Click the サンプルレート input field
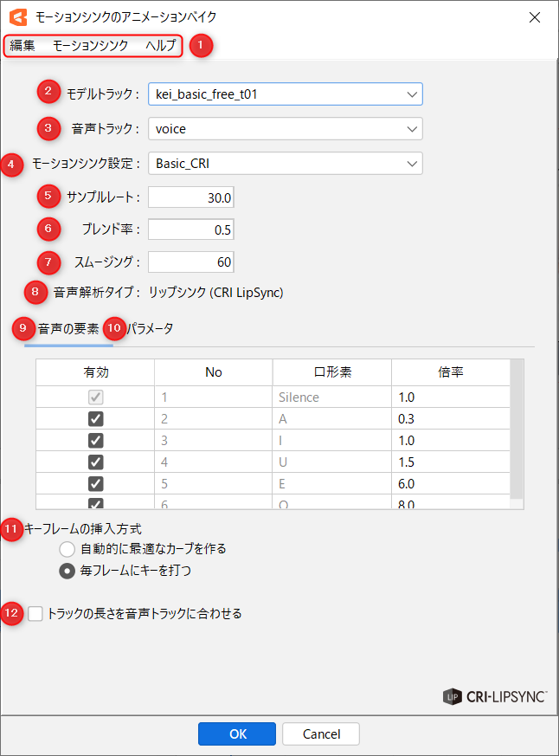This screenshot has height=756, width=559. [x=190, y=197]
